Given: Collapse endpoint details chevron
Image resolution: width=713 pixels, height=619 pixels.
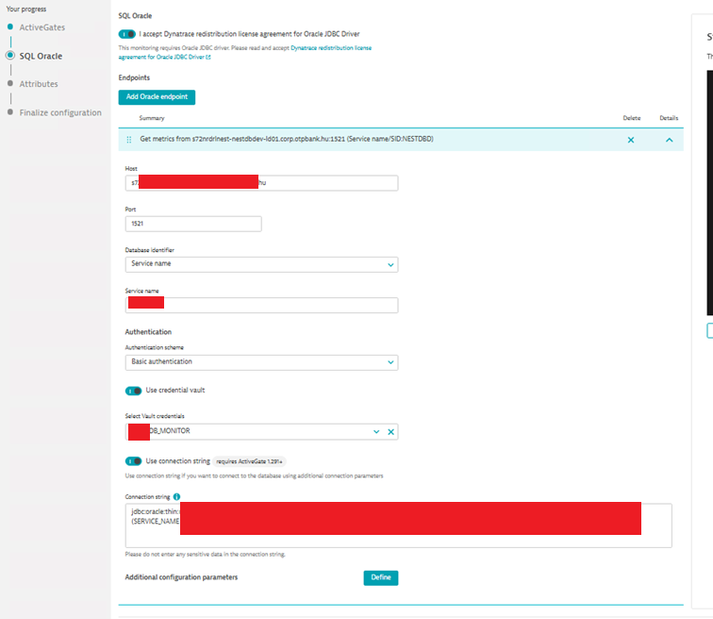Looking at the screenshot, I should [x=669, y=140].
